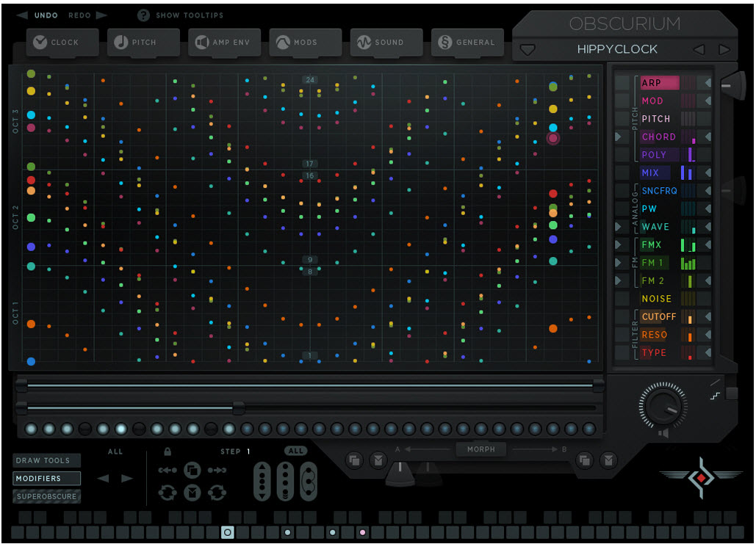Click the straight ramp line icon above the step icon
This screenshot has height=544, width=756.
[715, 382]
